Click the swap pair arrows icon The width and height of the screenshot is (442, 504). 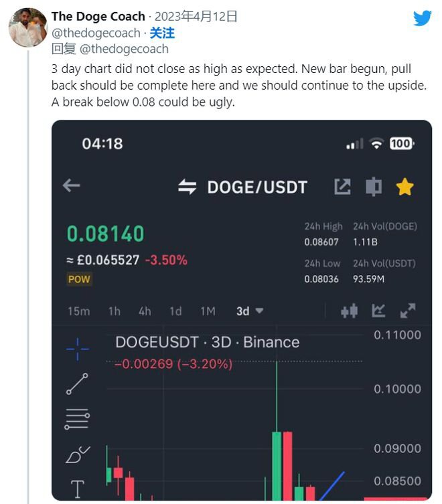click(x=187, y=187)
